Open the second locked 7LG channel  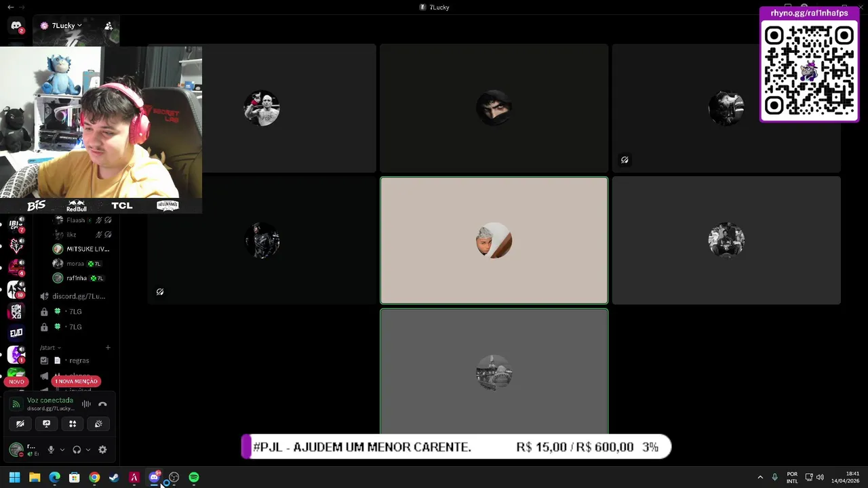coord(76,327)
